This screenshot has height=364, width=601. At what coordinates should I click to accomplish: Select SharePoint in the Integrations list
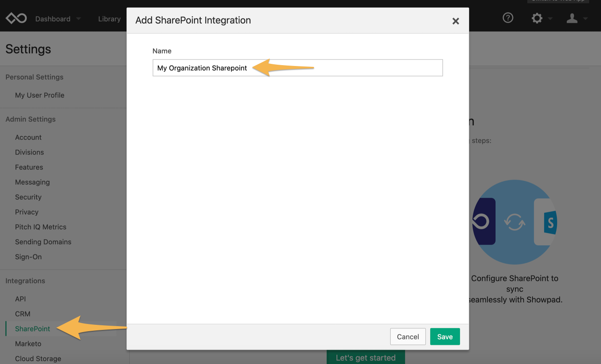pos(32,328)
